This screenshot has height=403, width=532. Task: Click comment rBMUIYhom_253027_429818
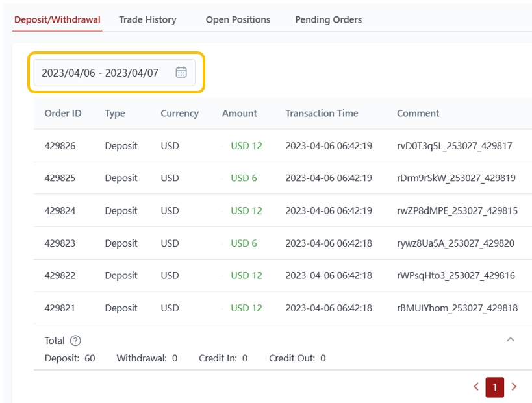click(457, 308)
